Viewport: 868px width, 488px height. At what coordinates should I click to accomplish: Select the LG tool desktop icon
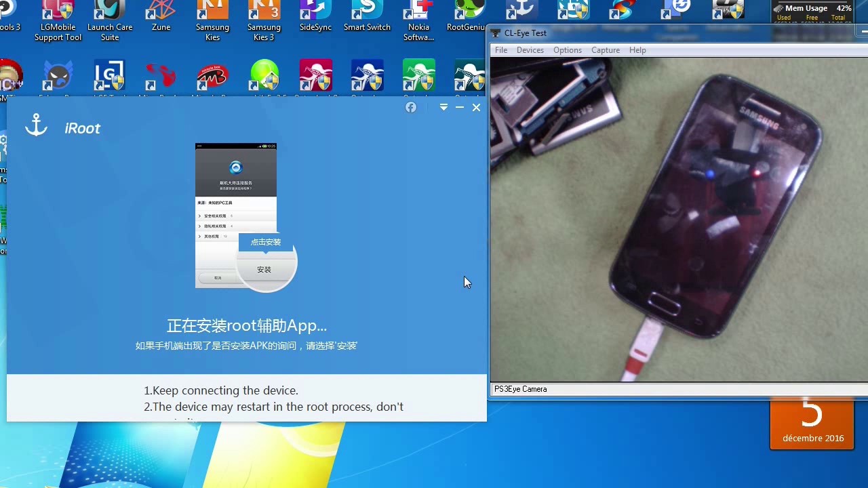(109, 76)
